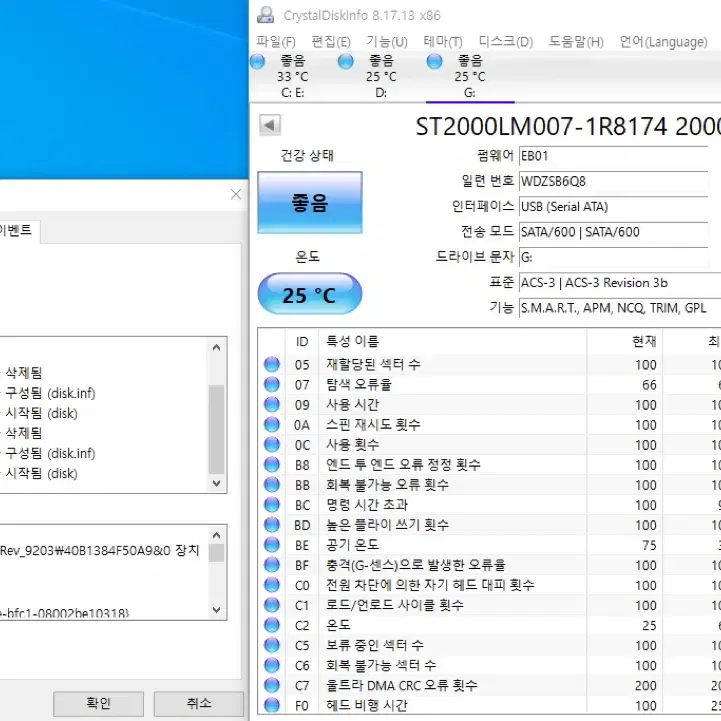721x721 pixels.
Task: Click status icon of C1 로드/언로드 사이클 횟수
Action: (272, 605)
